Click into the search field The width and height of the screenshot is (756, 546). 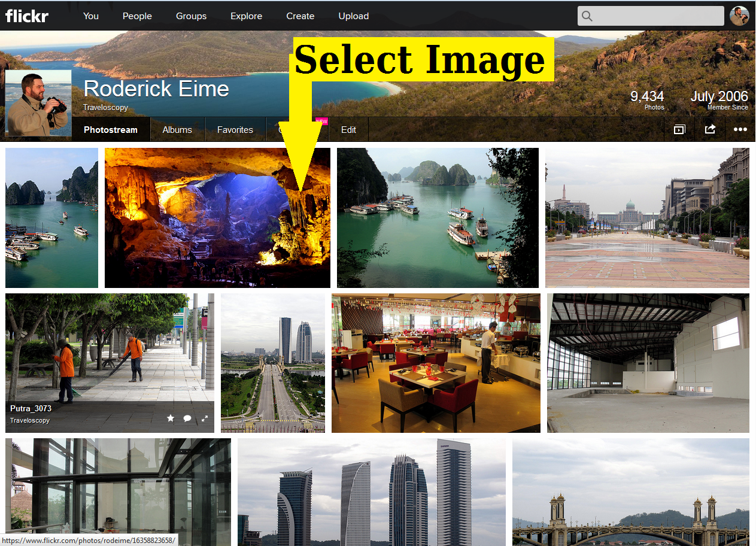(651, 16)
